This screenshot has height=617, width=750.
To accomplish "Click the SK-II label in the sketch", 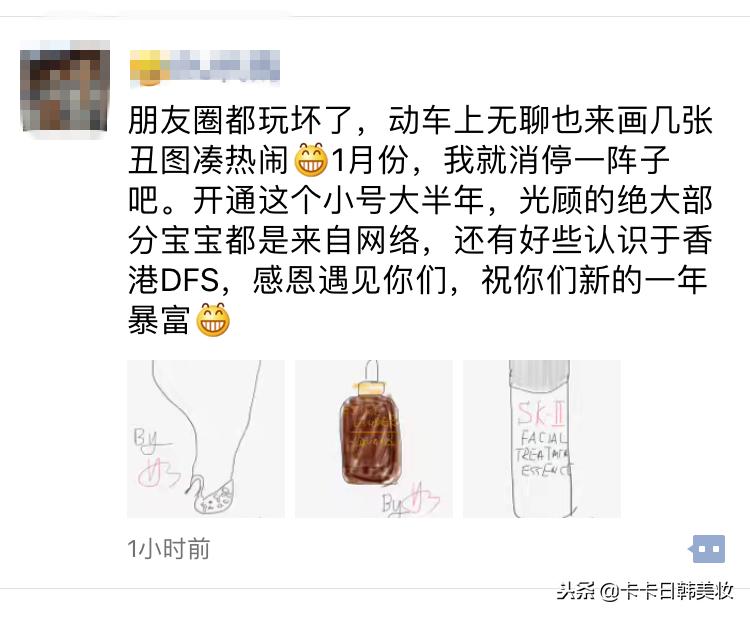I will [541, 414].
